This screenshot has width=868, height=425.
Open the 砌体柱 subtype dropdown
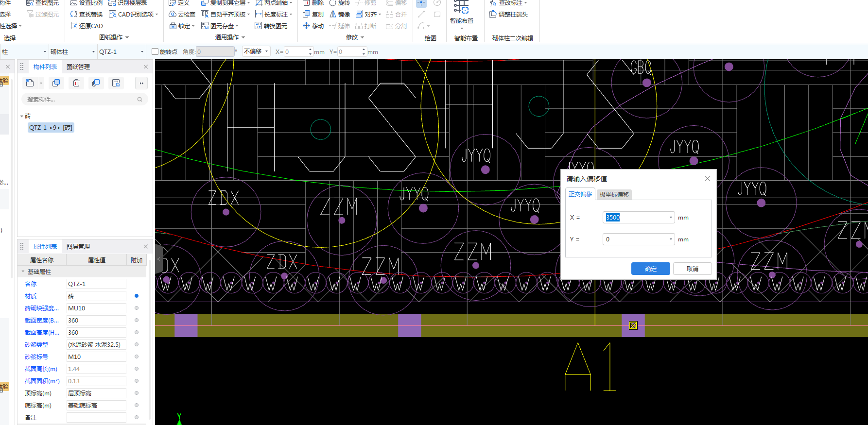94,51
